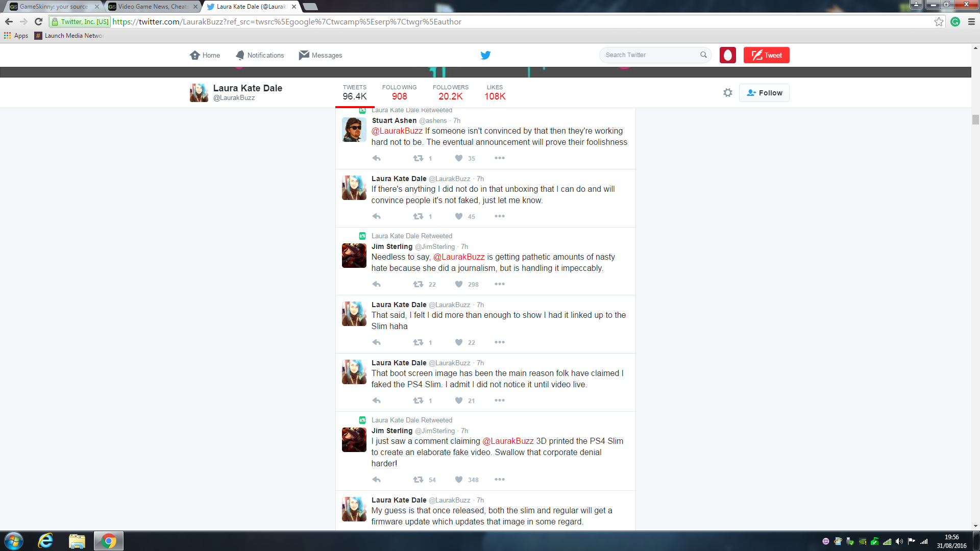View the Followers 20.2K tab
The image size is (980, 551).
(x=450, y=93)
